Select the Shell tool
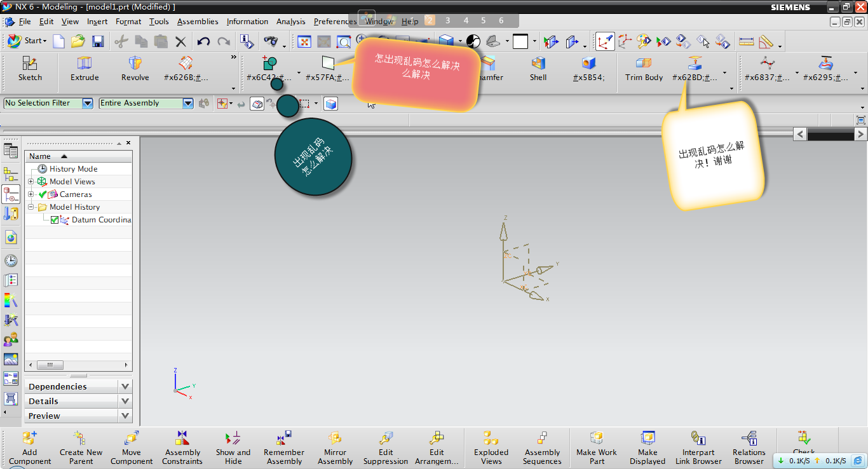This screenshot has height=469, width=868. tap(538, 69)
